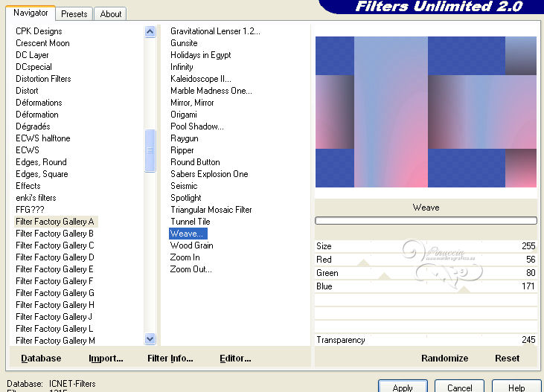Click Import... button
544x392 pixels.
coord(106,358)
